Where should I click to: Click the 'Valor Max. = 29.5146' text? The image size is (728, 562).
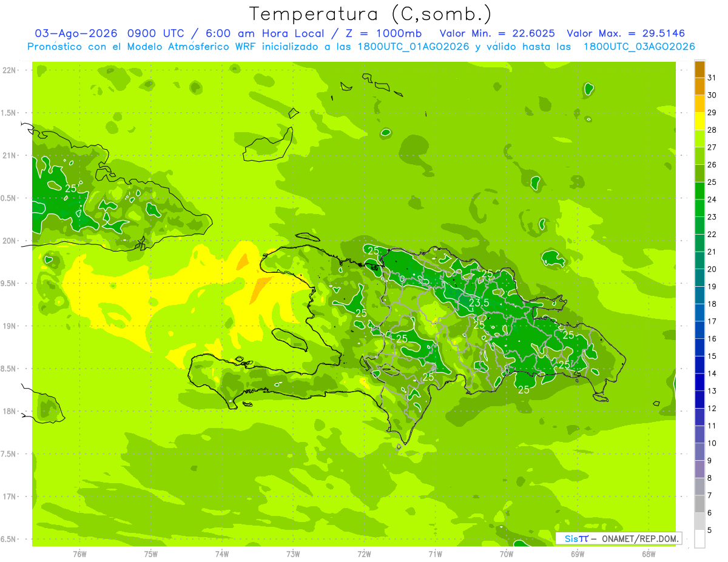pos(625,33)
